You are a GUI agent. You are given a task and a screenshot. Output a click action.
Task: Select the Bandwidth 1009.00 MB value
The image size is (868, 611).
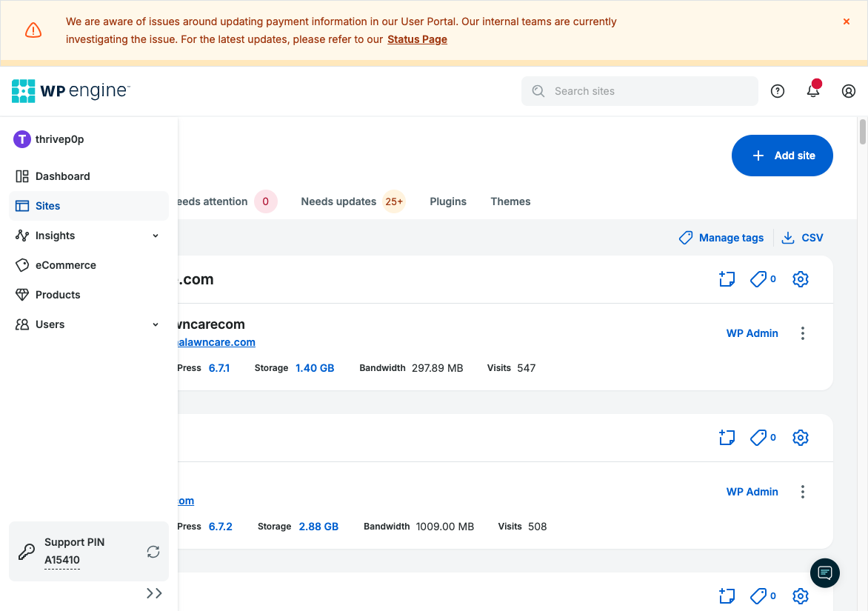pyautogui.click(x=445, y=527)
